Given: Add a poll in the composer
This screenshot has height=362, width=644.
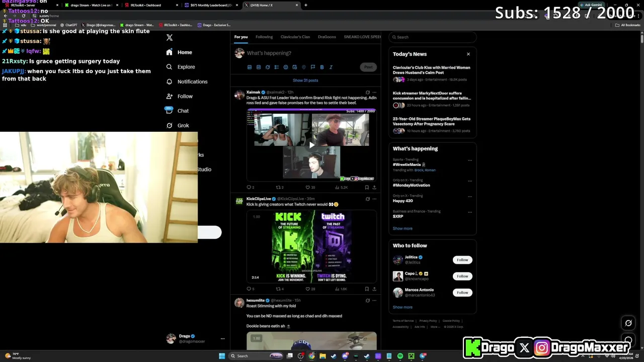Looking at the screenshot, I should [276, 67].
